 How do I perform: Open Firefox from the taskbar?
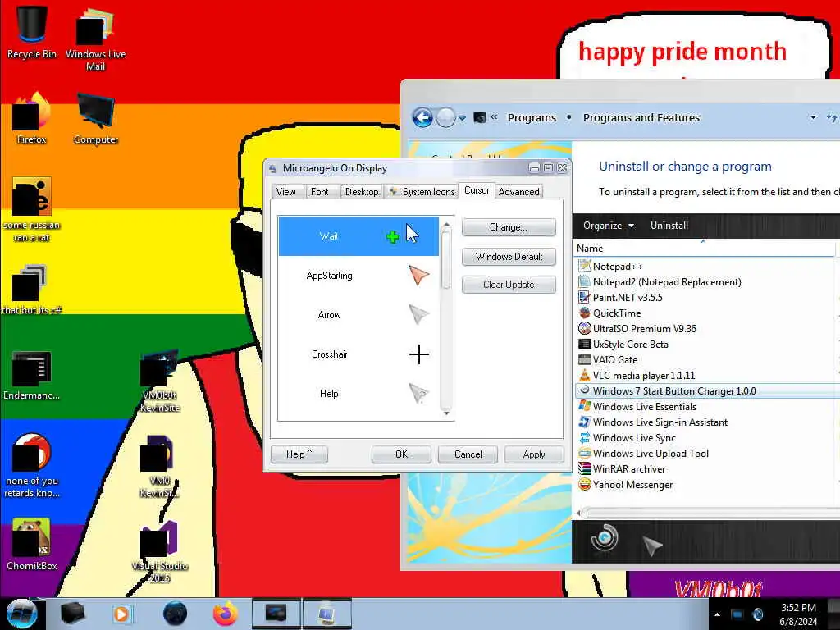point(226,614)
